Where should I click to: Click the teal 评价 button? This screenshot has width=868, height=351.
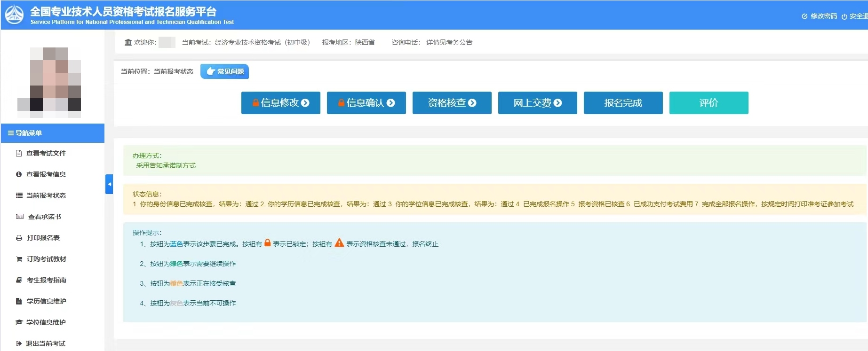click(x=709, y=103)
